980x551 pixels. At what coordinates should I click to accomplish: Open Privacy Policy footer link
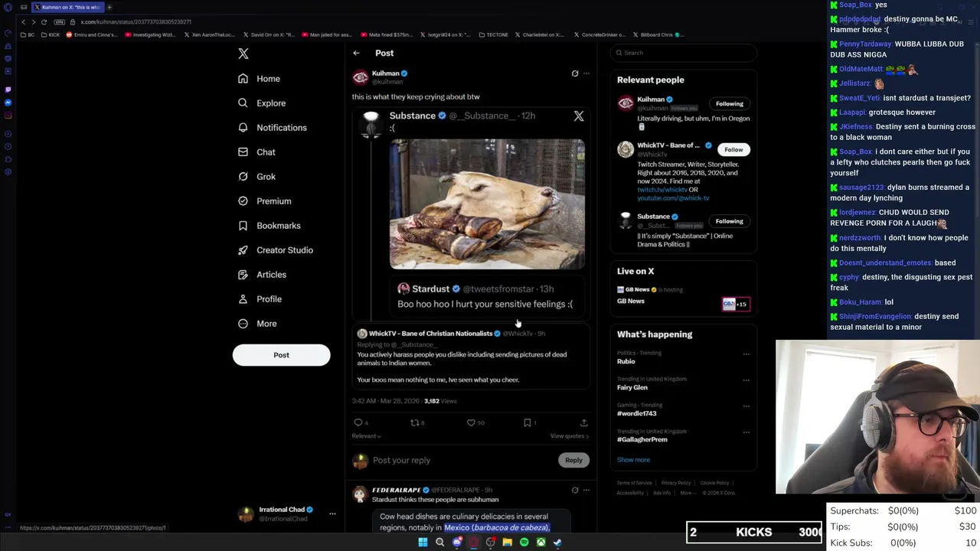click(x=676, y=483)
